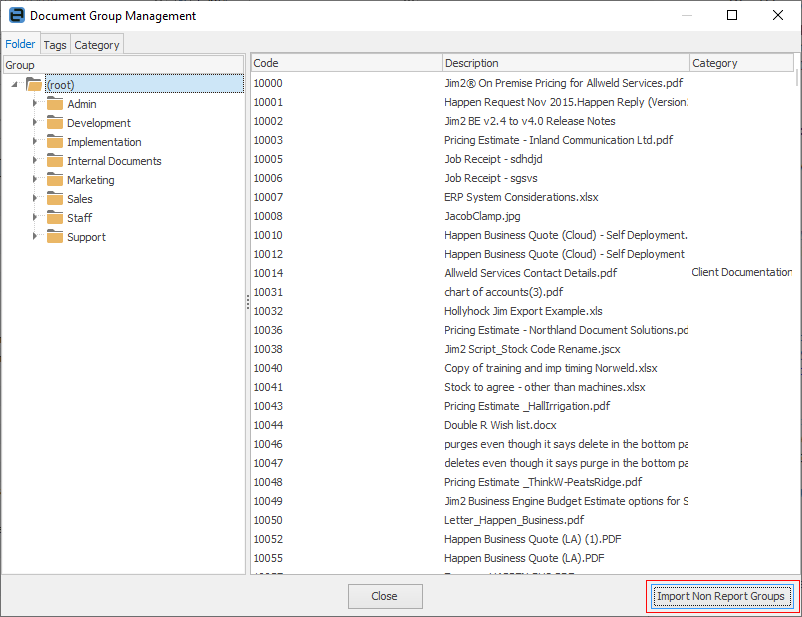Image resolution: width=802 pixels, height=617 pixels.
Task: Expand the Implementation tree node
Action: [35, 142]
